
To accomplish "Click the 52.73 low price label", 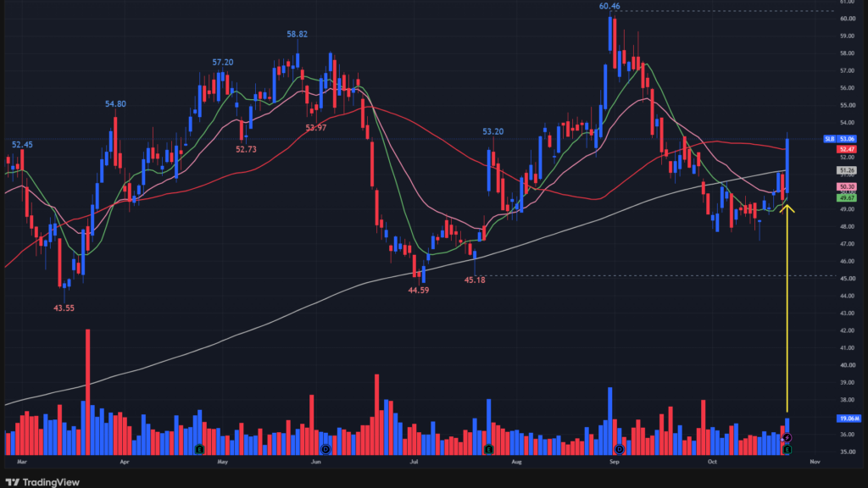I will click(246, 149).
